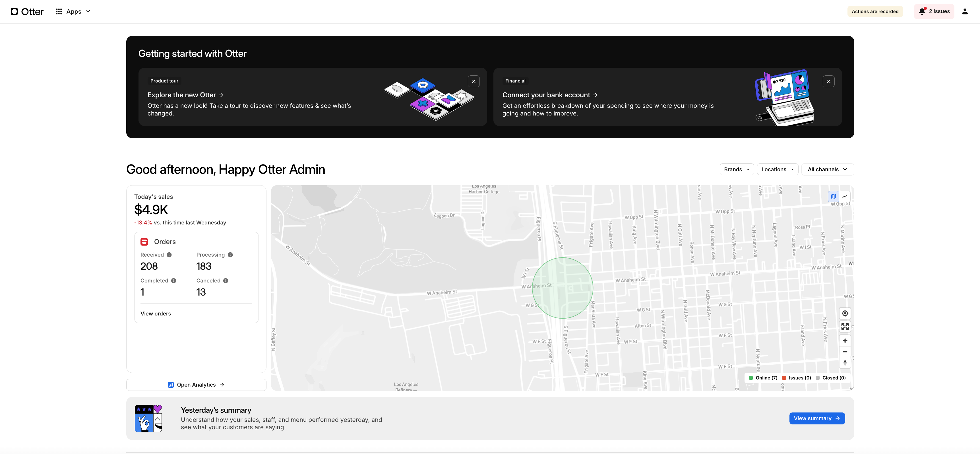The height and width of the screenshot is (454, 980).
Task: Click the Yesterday's summary illustration
Action: (148, 418)
